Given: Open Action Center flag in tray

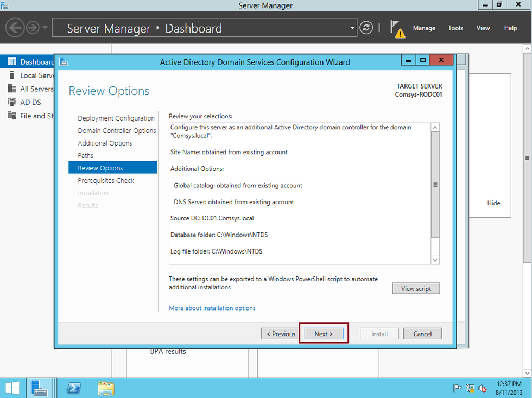Looking at the screenshot, I should (x=457, y=388).
